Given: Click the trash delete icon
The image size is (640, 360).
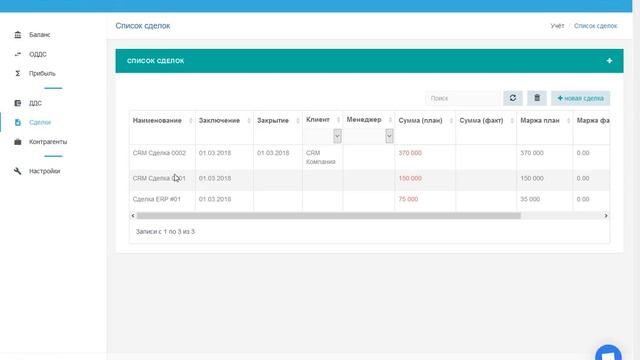Looking at the screenshot, I should pos(537,98).
